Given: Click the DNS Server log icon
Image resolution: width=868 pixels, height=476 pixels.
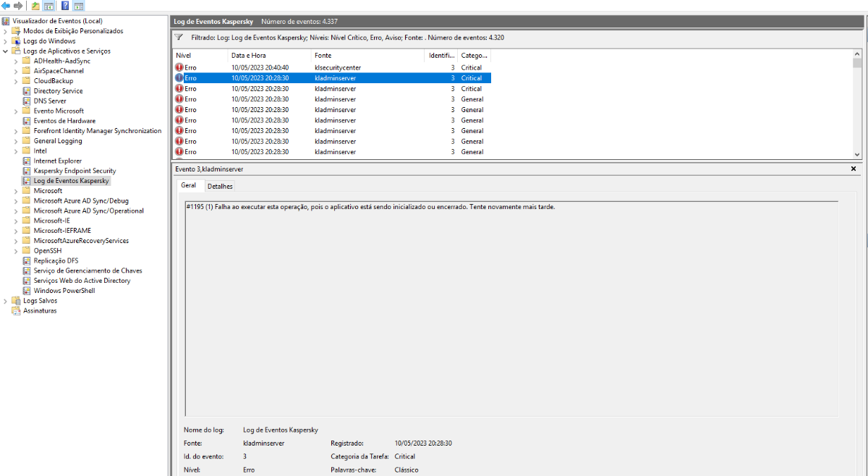Looking at the screenshot, I should (27, 101).
